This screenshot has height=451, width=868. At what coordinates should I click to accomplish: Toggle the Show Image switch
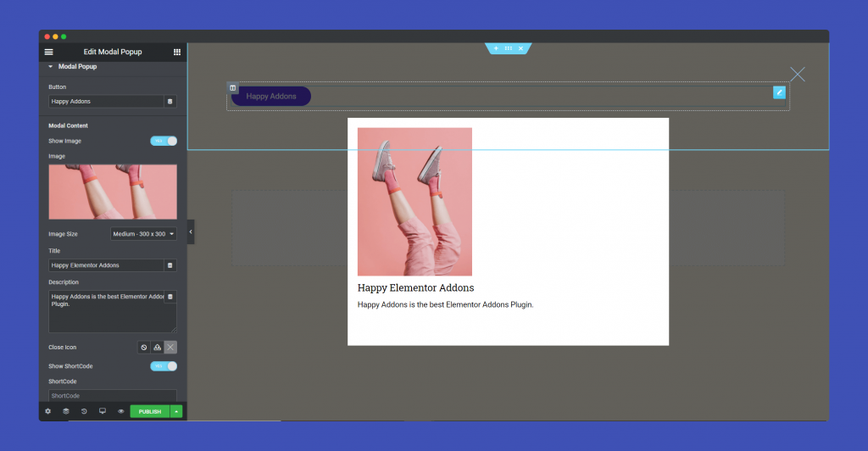coord(164,141)
